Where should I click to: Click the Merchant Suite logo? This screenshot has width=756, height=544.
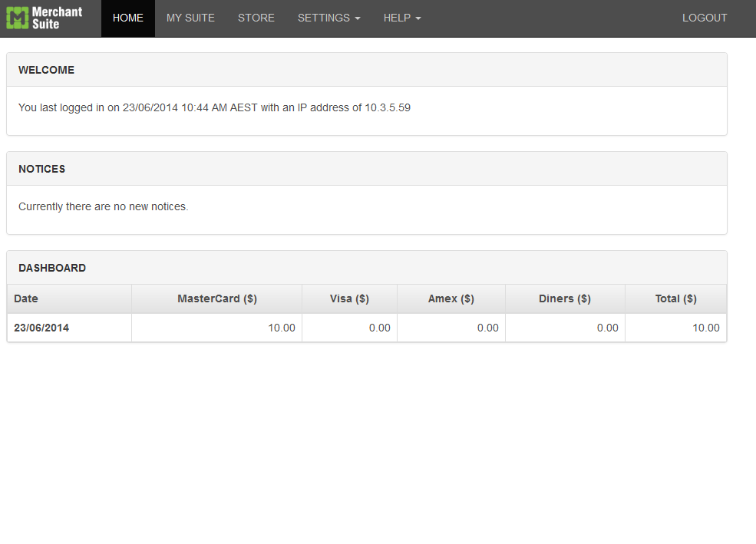coord(45,18)
